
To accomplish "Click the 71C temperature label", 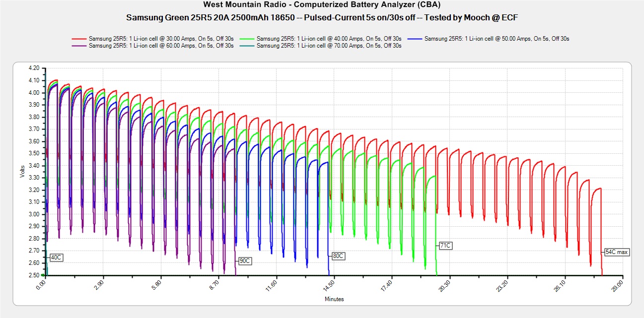I will click(x=445, y=246).
